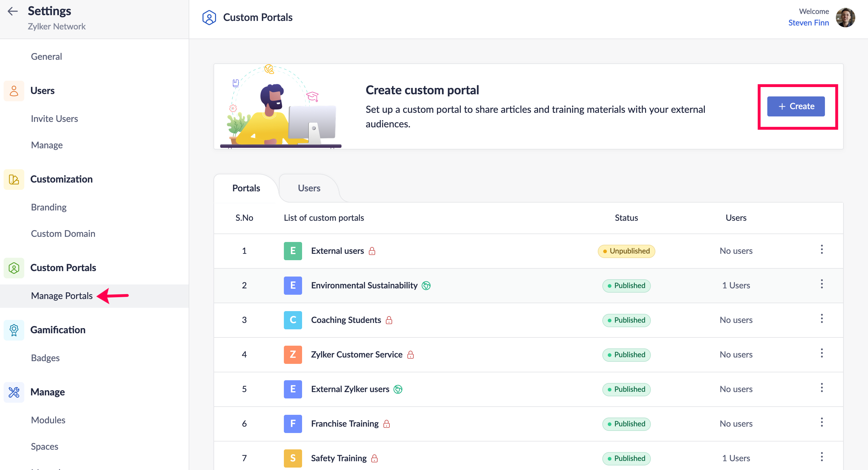Switch to the Users tab
The width and height of the screenshot is (868, 470).
309,188
